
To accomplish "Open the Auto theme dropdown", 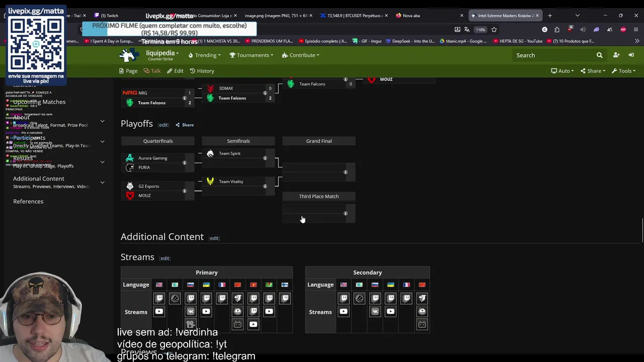I will 562,71.
